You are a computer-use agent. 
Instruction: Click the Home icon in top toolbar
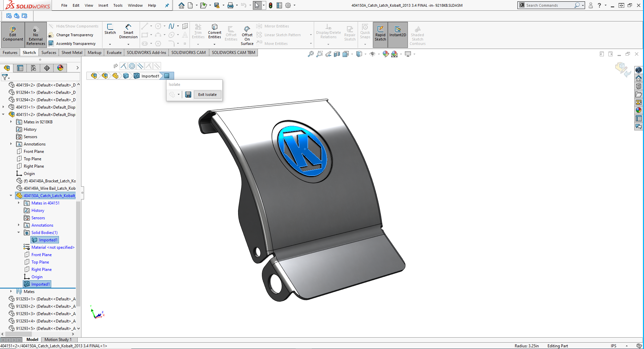click(x=181, y=5)
